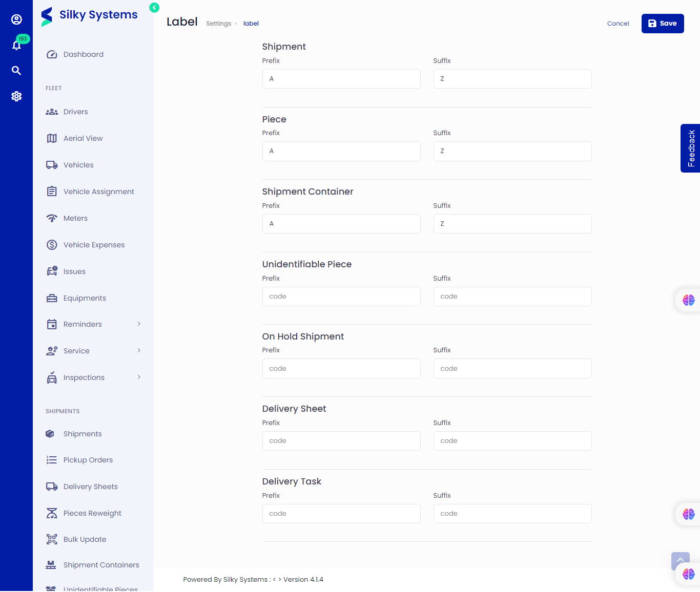Open the settings gear icon

(16, 96)
